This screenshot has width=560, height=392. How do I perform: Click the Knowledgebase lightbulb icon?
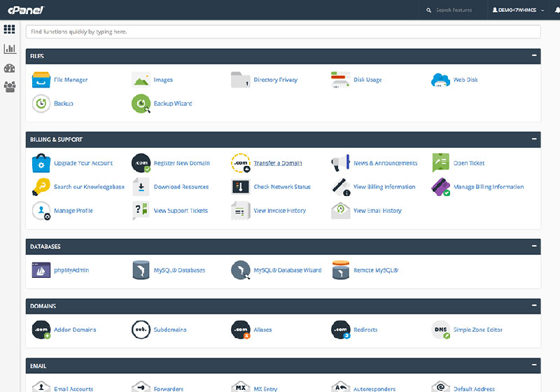coord(41,187)
